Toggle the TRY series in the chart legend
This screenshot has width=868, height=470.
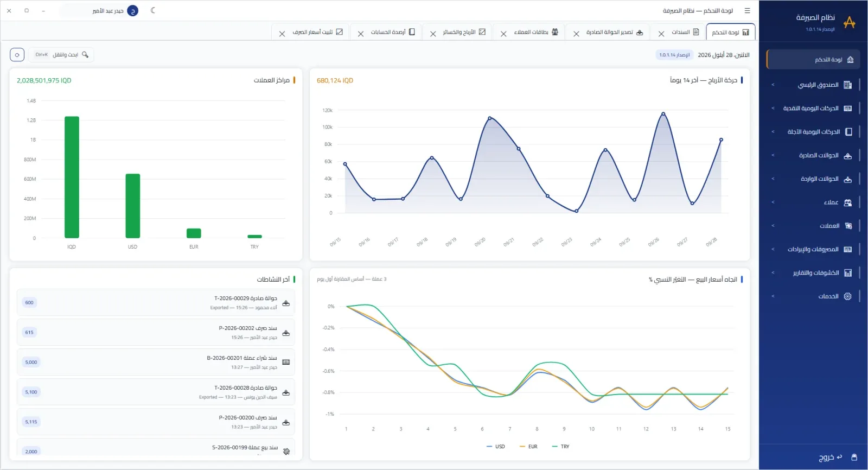click(x=560, y=447)
